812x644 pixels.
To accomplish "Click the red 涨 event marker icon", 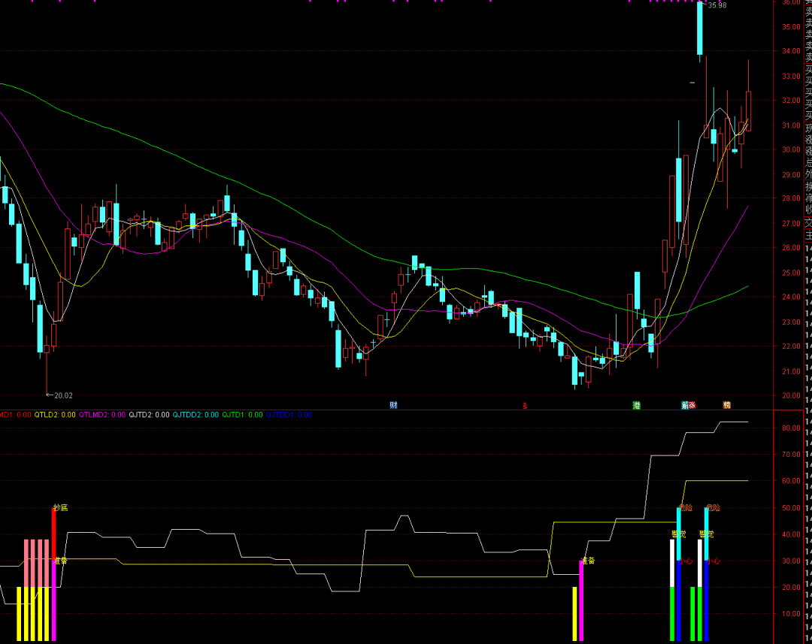I will pos(692,405).
